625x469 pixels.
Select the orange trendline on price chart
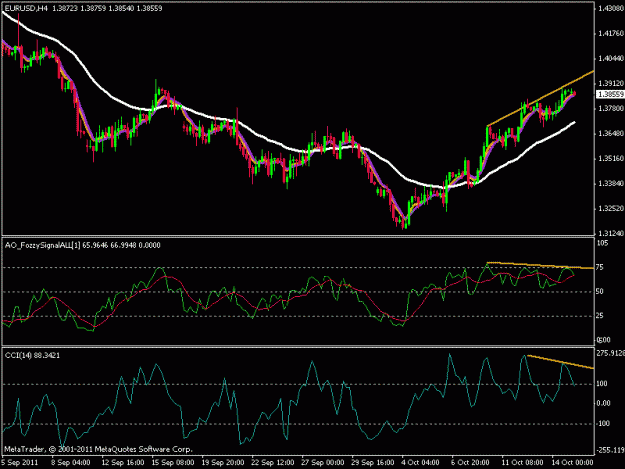click(540, 98)
